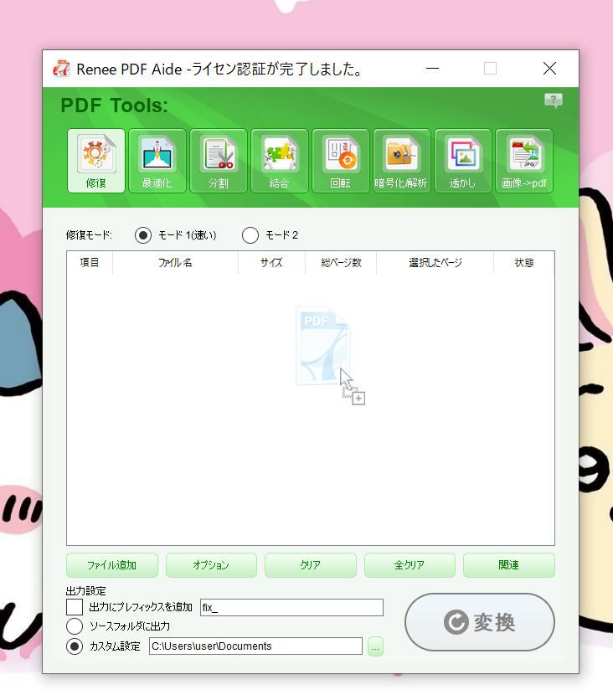Select モード 2 repair mode

[250, 235]
